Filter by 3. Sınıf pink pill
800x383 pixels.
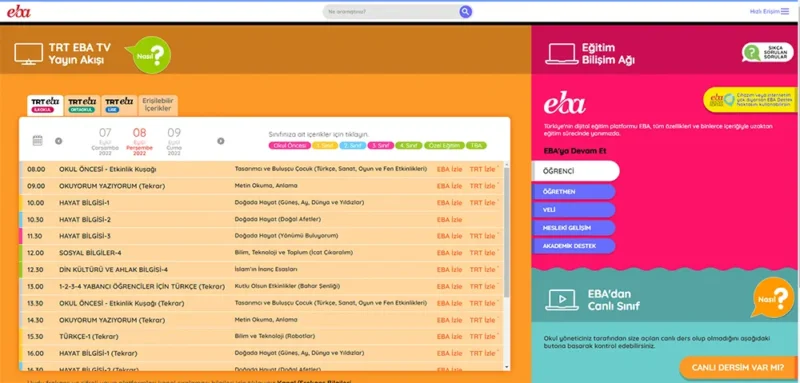click(381, 146)
